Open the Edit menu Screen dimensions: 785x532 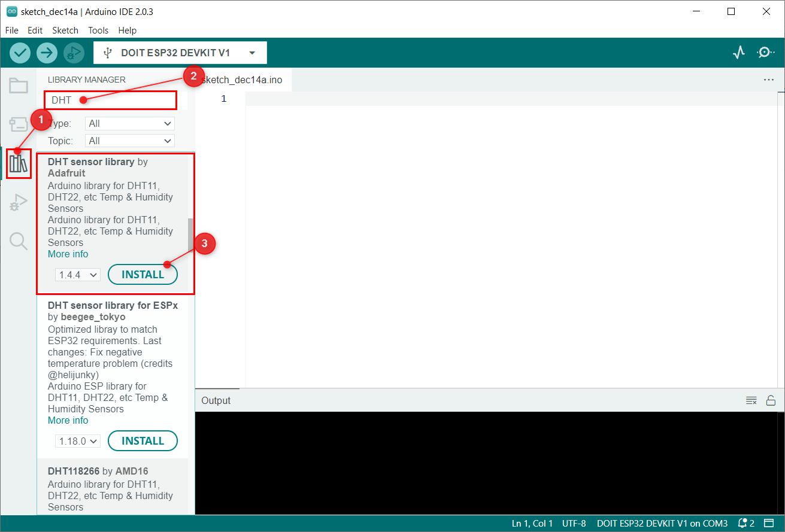pos(35,30)
